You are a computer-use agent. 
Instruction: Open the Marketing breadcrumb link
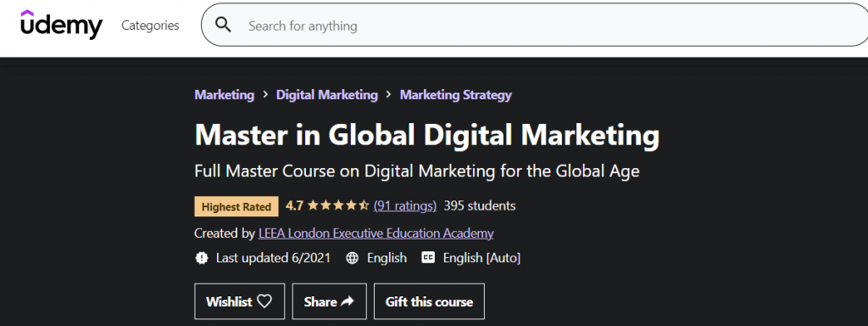(x=224, y=95)
